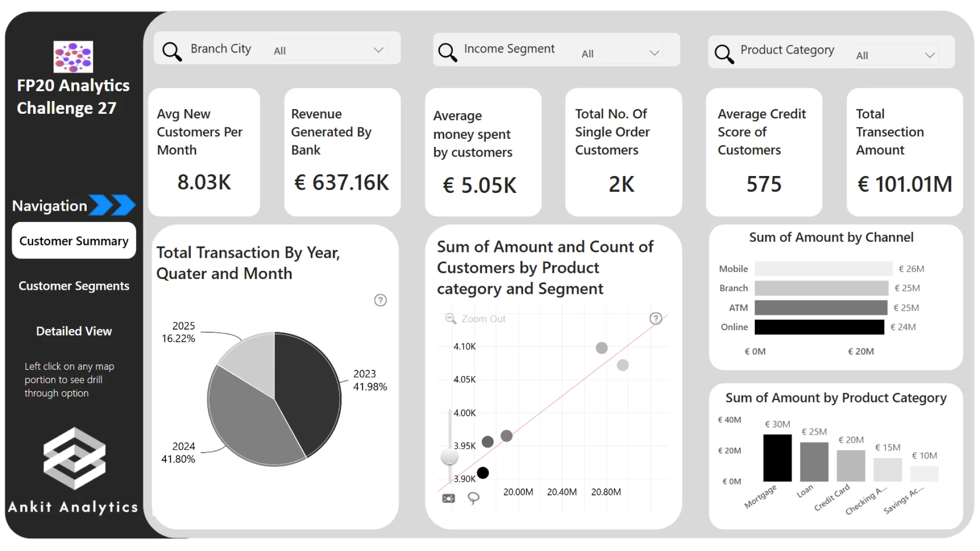This screenshot has height=551, width=980.
Task: Click the black scatter point near 3.90K
Action: point(483,473)
